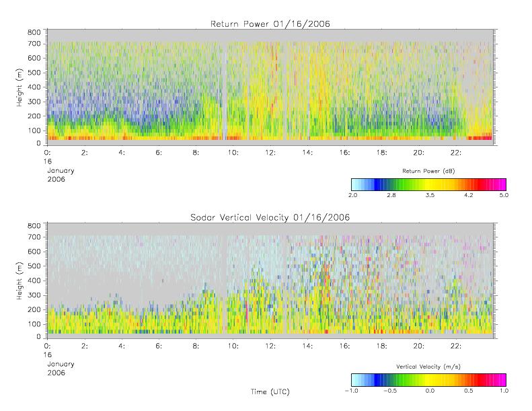
Task: Click the 4.2 value on Return Power colorbar
Action: coord(469,195)
